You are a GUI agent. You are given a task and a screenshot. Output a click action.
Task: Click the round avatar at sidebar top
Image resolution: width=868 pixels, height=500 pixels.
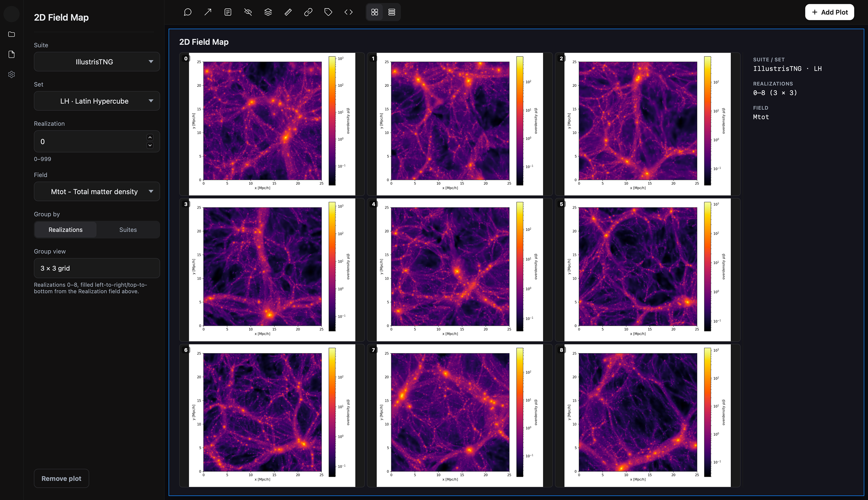pyautogui.click(x=12, y=14)
